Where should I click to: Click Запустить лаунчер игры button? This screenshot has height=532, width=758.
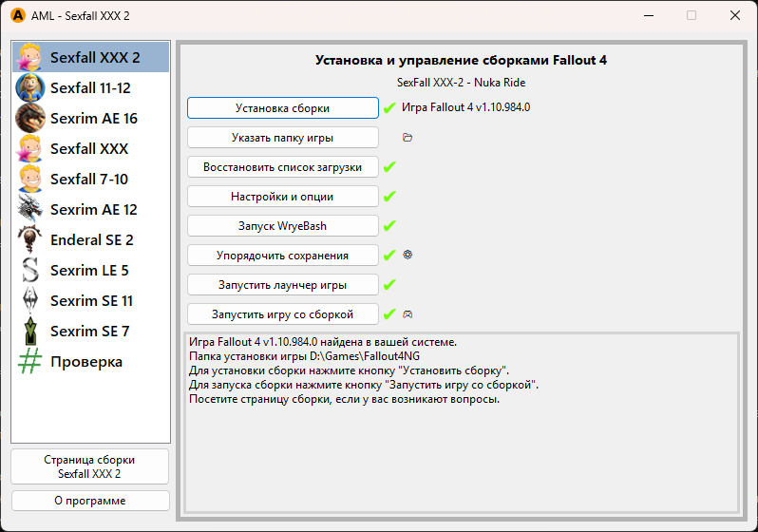(x=282, y=284)
